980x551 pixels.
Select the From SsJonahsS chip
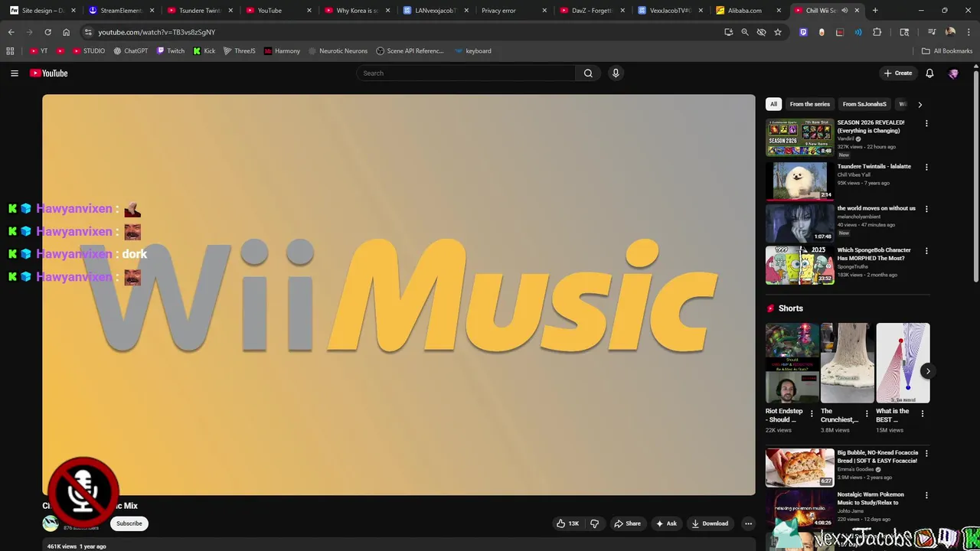864,104
